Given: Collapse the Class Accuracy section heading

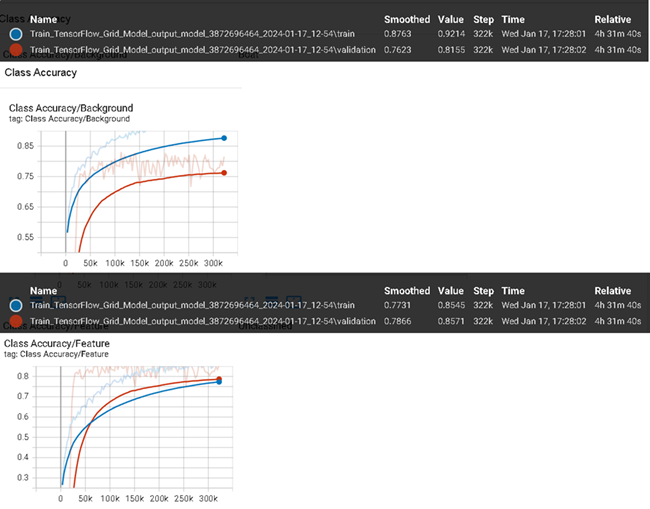Looking at the screenshot, I should pos(40,73).
